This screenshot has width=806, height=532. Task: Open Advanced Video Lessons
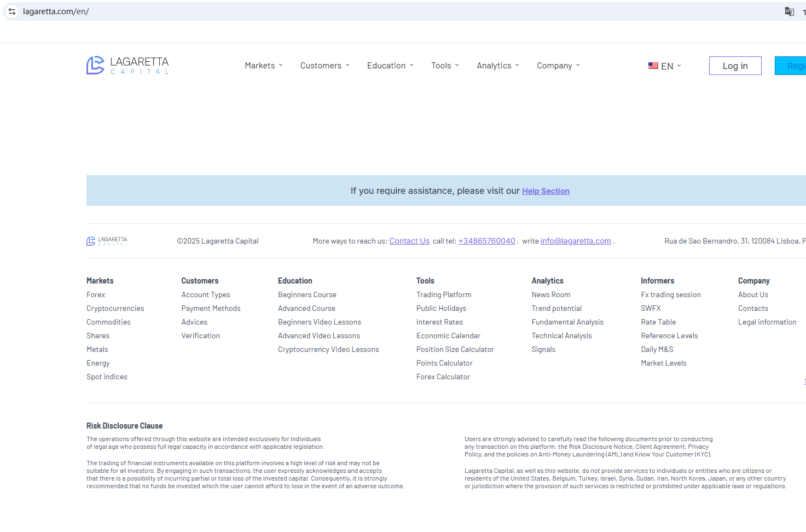[x=319, y=336]
